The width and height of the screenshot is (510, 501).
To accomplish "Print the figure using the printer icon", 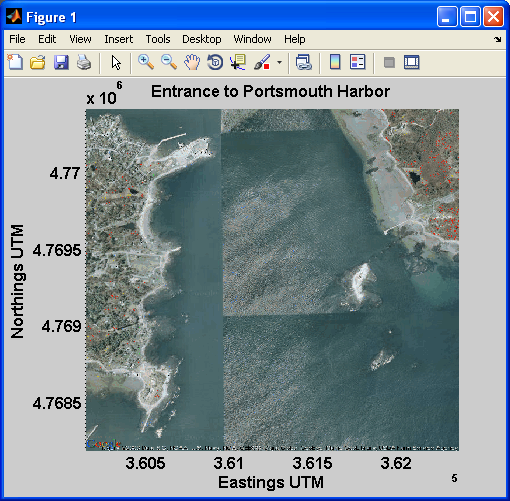I will 84,62.
